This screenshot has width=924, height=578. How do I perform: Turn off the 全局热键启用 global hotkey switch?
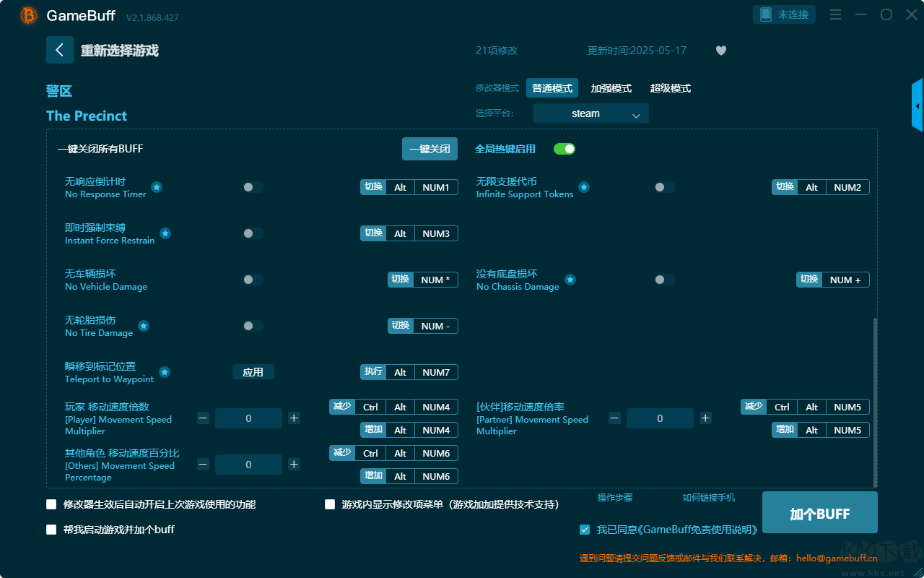tap(565, 149)
